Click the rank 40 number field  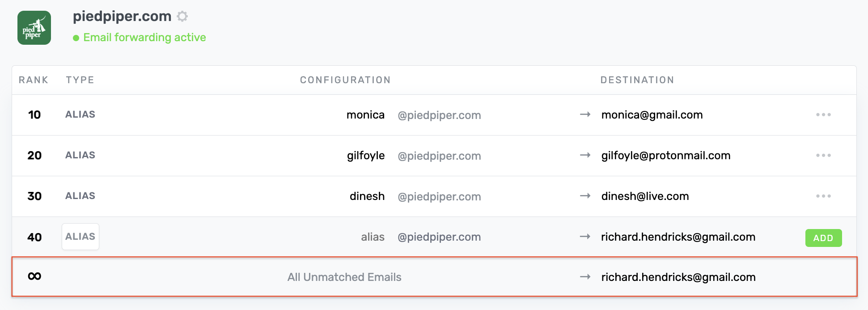tap(34, 237)
